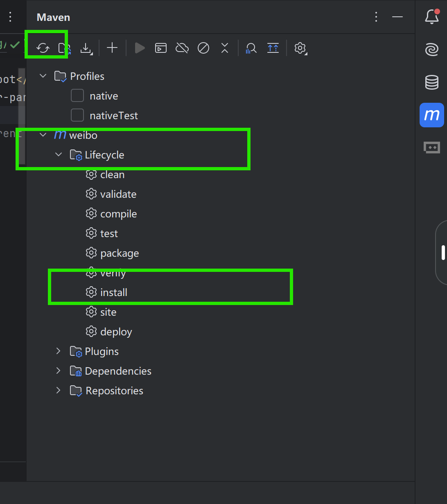The height and width of the screenshot is (504, 447).
Task: Toggle Maven tool window sidebar button
Action: [432, 115]
